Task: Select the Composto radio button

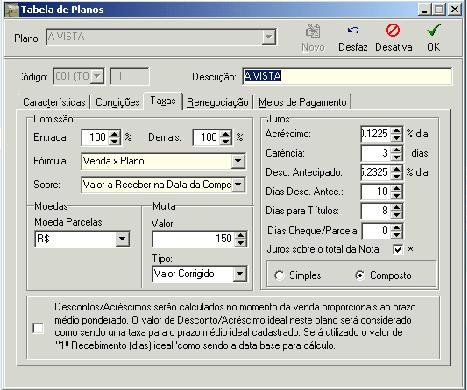Action: coord(360,275)
